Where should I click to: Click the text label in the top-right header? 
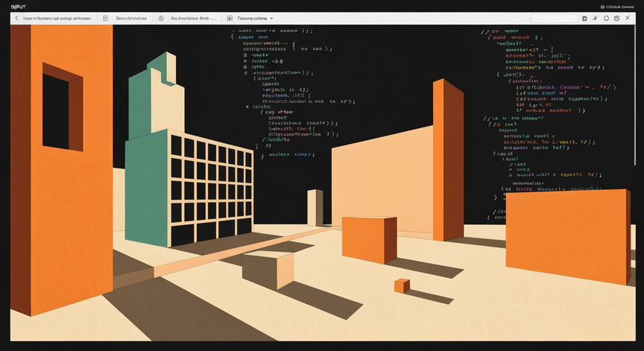pos(622,7)
